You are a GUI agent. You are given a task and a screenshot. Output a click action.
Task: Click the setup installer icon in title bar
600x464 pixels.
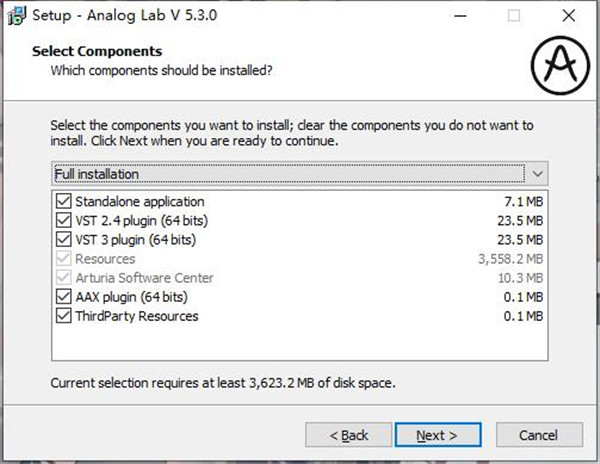[16, 16]
